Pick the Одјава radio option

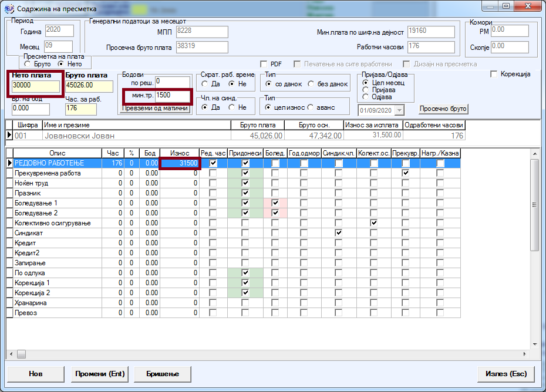365,97
